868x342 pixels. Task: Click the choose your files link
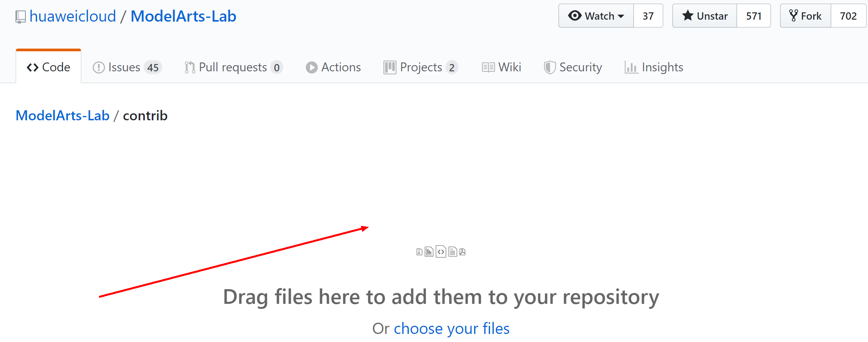(451, 329)
